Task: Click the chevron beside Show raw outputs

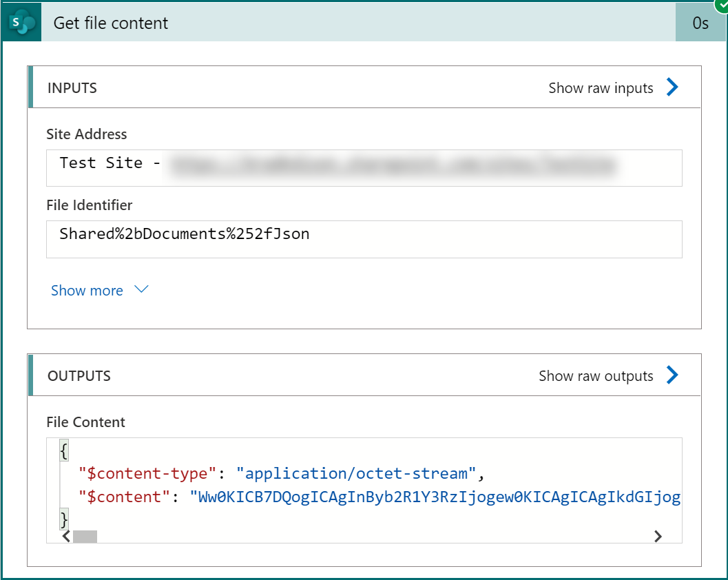Action: pos(672,375)
